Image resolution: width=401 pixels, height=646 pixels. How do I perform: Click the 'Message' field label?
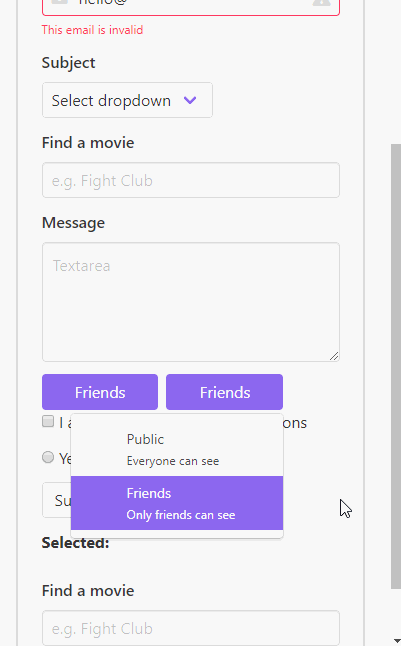73,223
